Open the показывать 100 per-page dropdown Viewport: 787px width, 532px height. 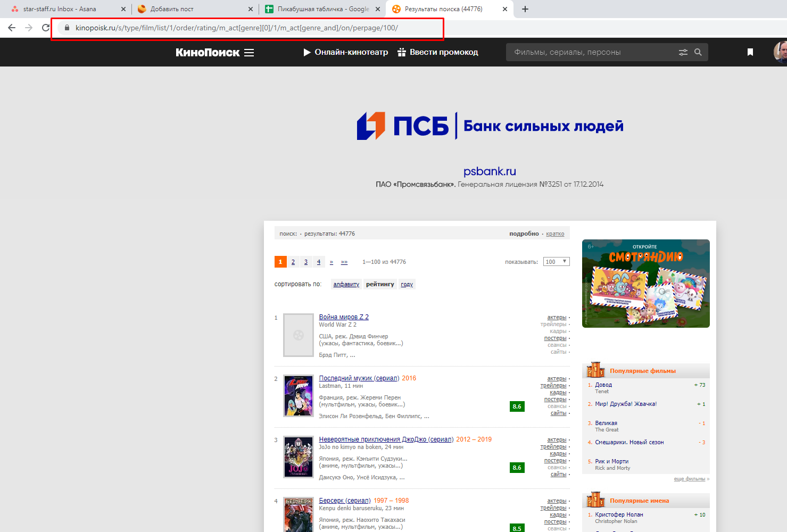(557, 262)
